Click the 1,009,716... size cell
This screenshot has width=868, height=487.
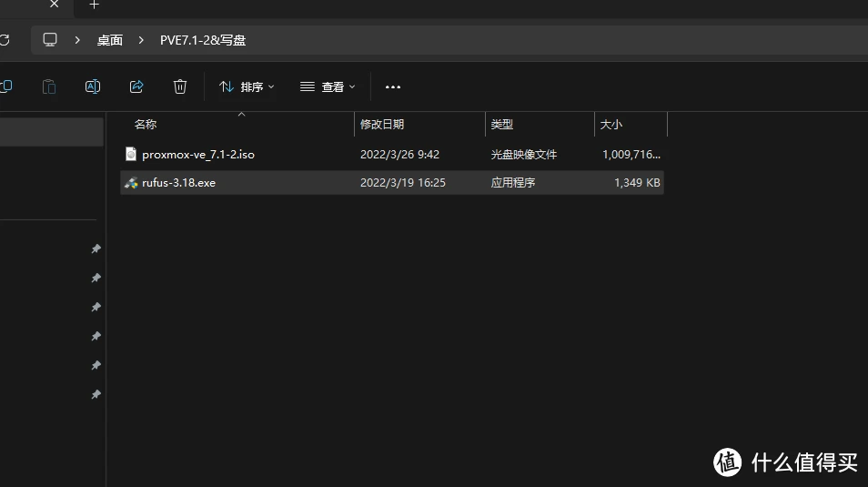631,155
